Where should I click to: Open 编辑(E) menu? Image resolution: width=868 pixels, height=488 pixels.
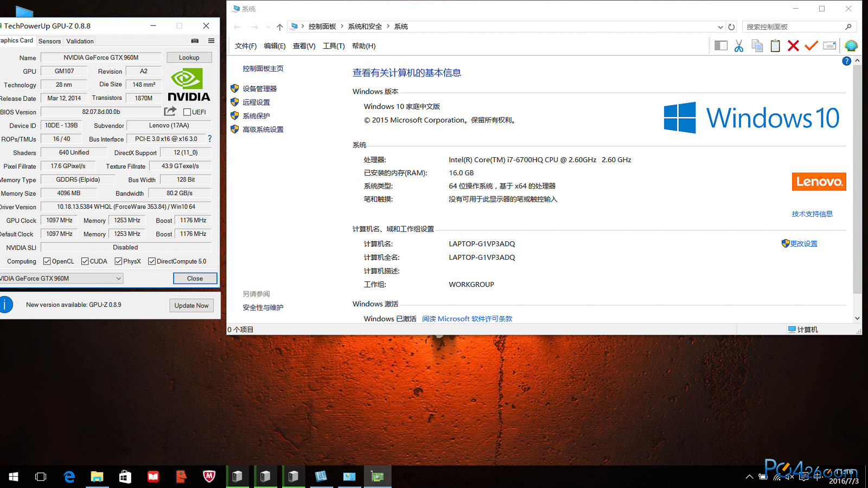click(x=275, y=46)
